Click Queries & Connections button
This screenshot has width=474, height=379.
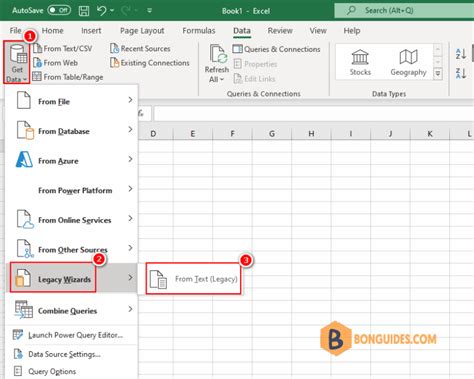(276, 49)
